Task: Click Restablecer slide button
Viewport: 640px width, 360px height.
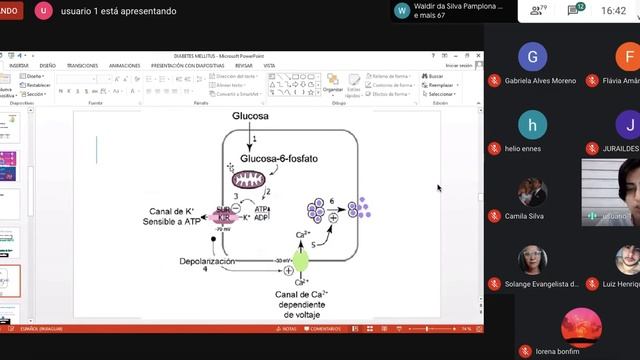Action: click(x=36, y=85)
